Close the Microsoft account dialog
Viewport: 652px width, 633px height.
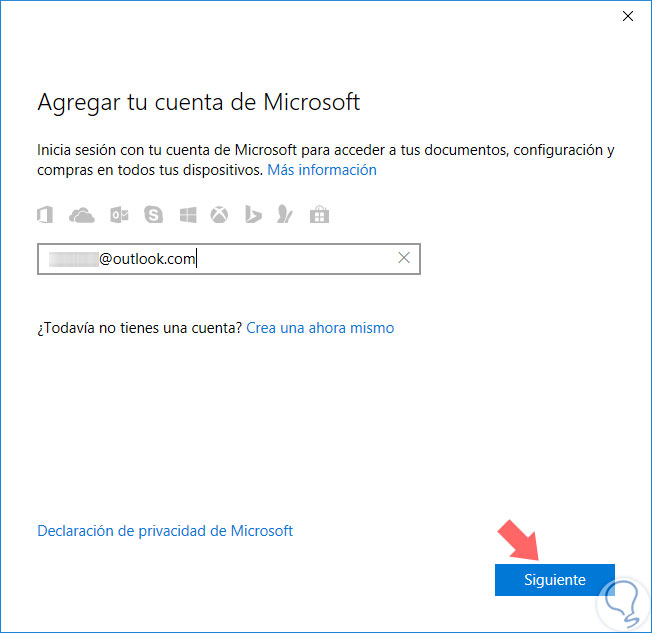click(628, 16)
